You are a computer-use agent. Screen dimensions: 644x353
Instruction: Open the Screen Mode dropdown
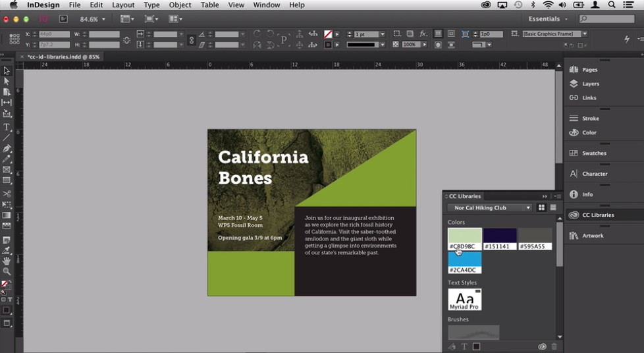pyautogui.click(x=151, y=19)
